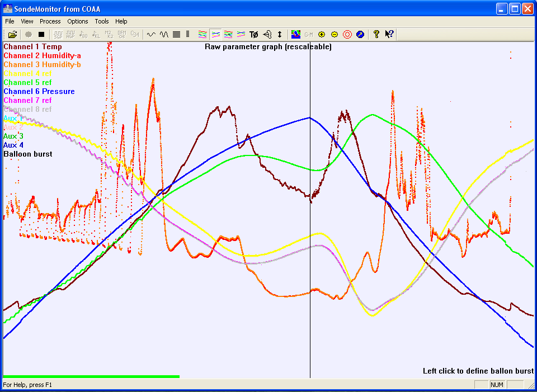Click the TØ toolbar icon
The height and width of the screenshot is (392, 537).
tap(254, 34)
